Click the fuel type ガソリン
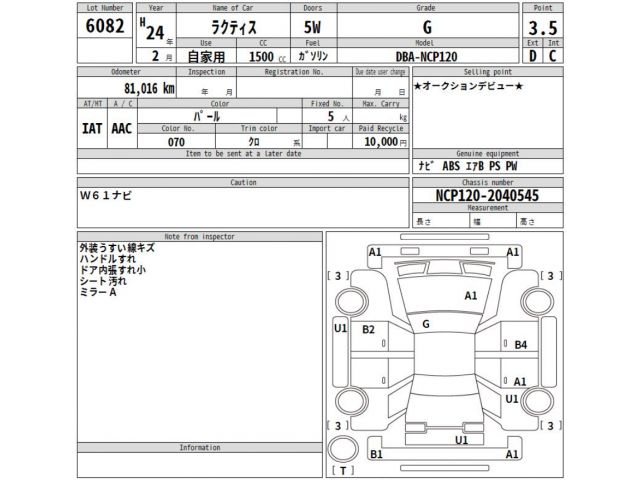 313,56
